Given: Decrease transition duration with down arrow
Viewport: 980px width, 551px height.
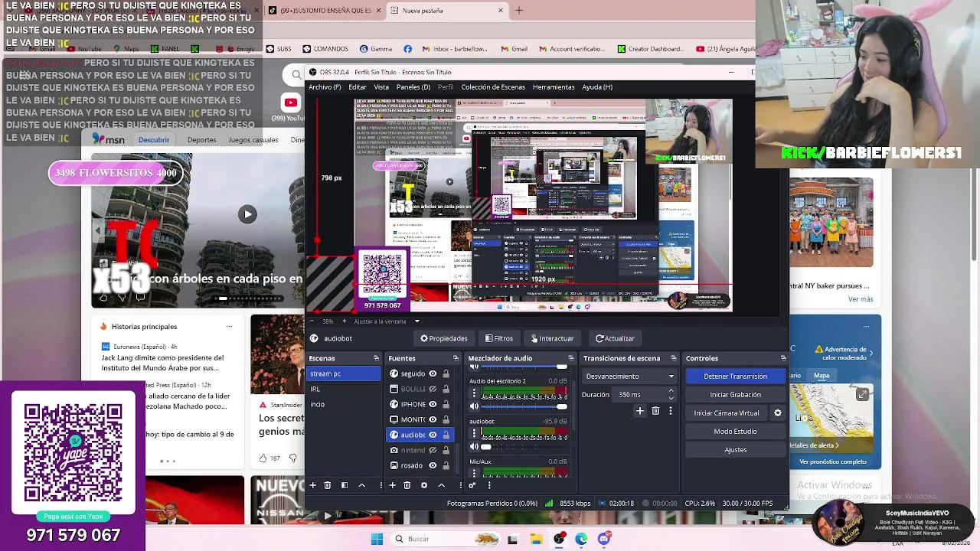Looking at the screenshot, I should (671, 398).
